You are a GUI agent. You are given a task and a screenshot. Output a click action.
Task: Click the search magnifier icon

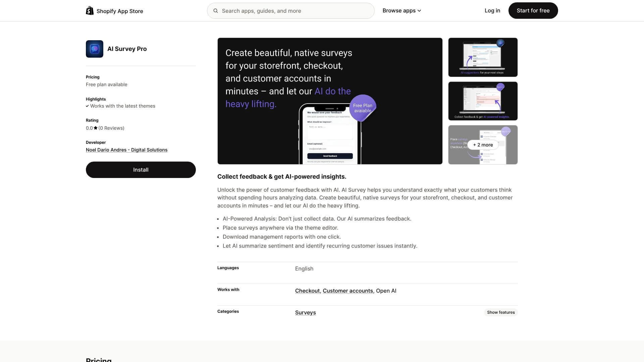point(216,11)
